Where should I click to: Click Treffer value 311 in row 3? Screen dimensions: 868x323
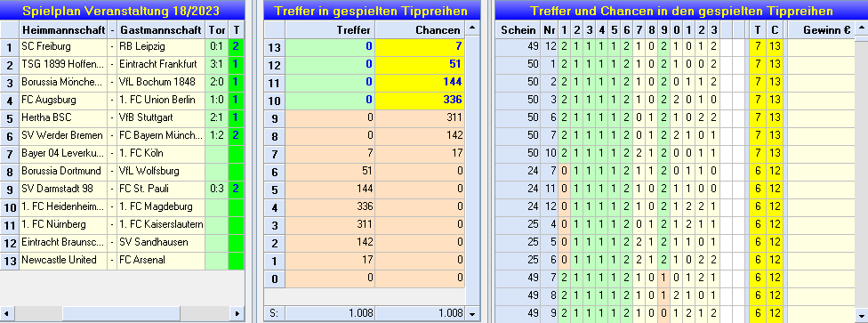331,224
